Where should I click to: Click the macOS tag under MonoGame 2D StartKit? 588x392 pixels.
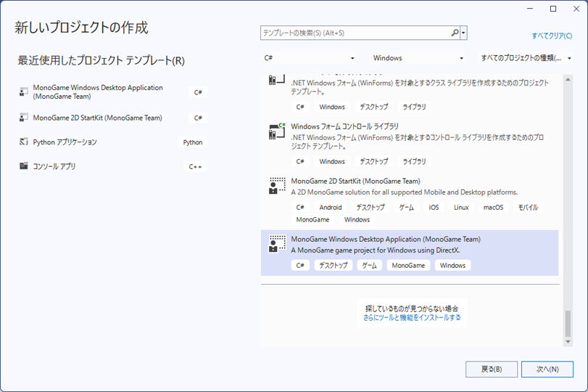pos(493,208)
